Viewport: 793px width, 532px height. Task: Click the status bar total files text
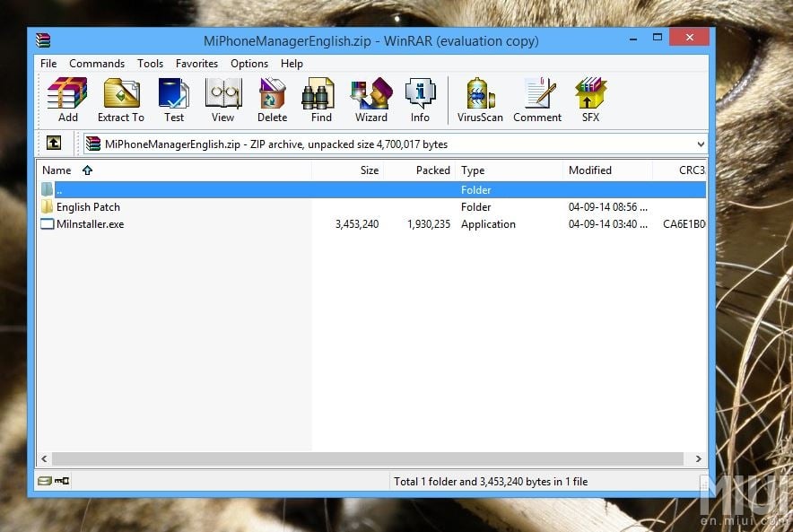[491, 482]
